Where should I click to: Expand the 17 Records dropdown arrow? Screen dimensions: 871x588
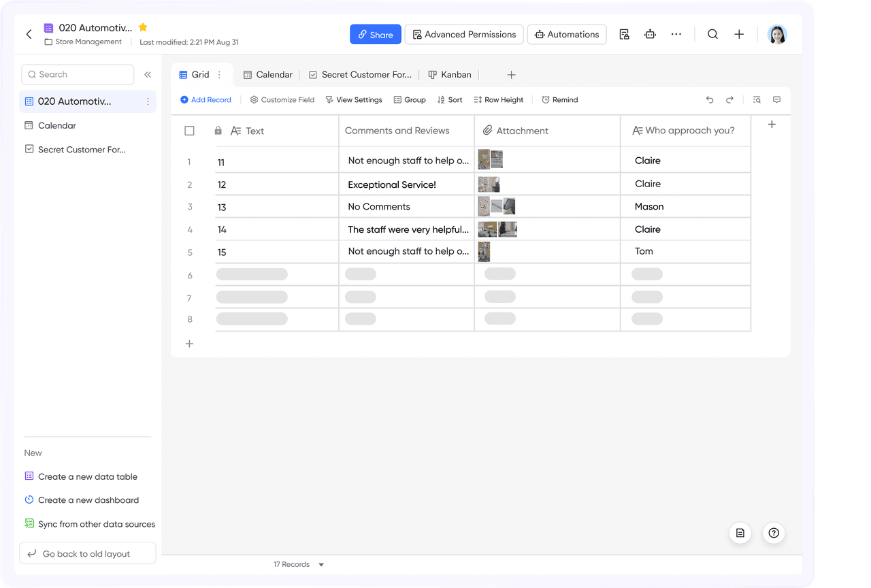321,565
